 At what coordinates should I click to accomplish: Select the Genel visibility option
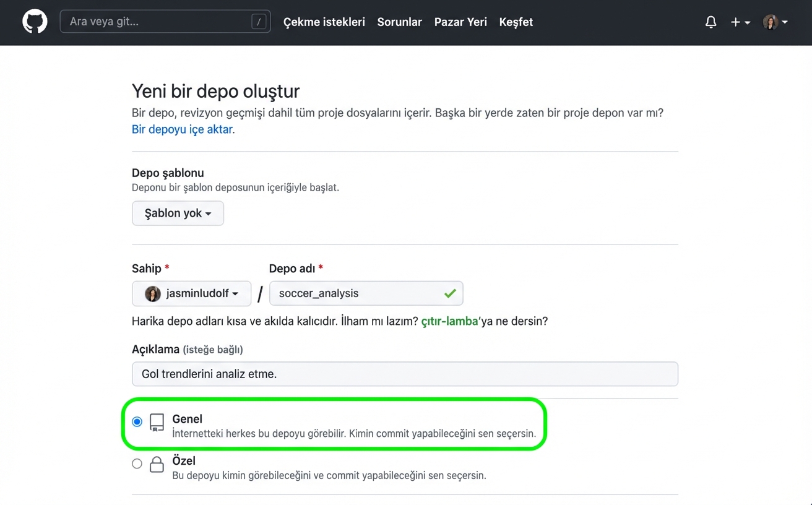click(137, 421)
